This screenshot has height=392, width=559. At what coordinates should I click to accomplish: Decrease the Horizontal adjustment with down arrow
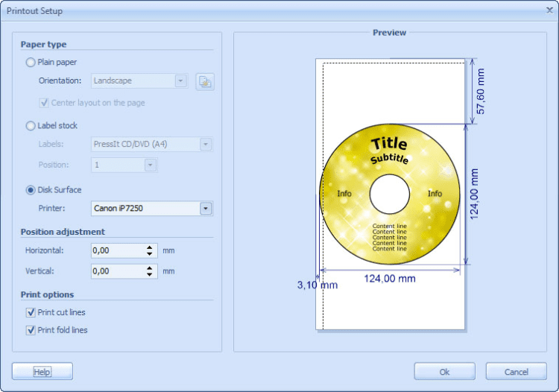pyautogui.click(x=150, y=254)
